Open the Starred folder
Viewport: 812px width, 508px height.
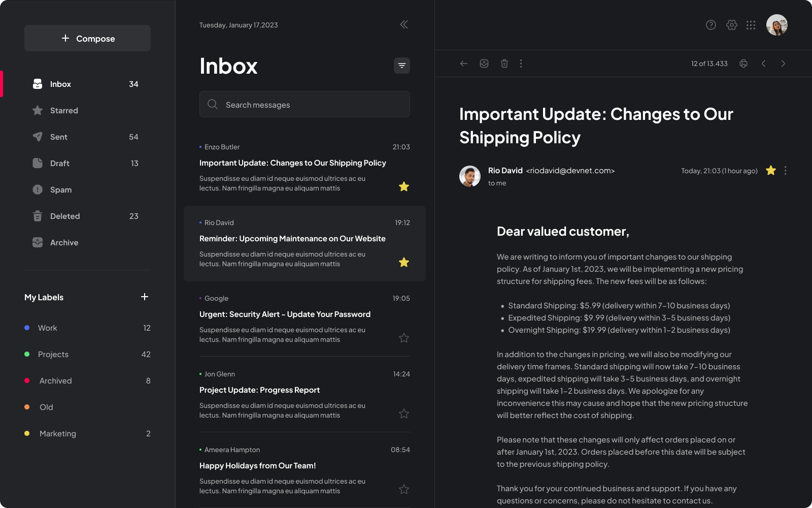coord(64,110)
